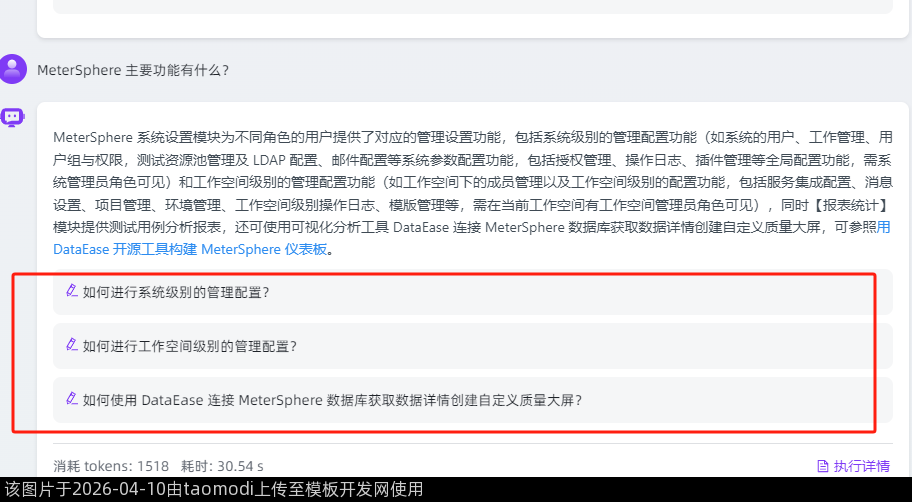Click the 消耗 tokens: 1518 label
Image resolution: width=912 pixels, height=502 pixels.
111,466
